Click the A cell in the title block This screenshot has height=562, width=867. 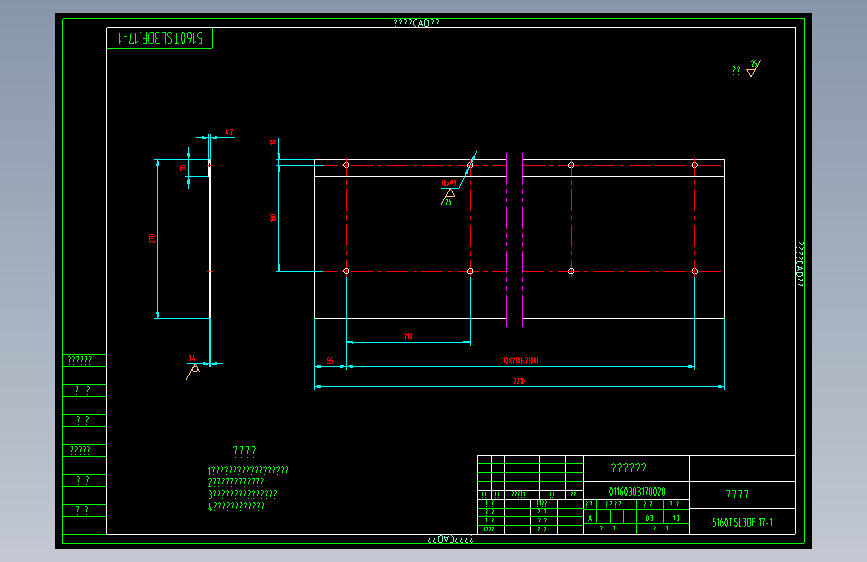tap(590, 518)
